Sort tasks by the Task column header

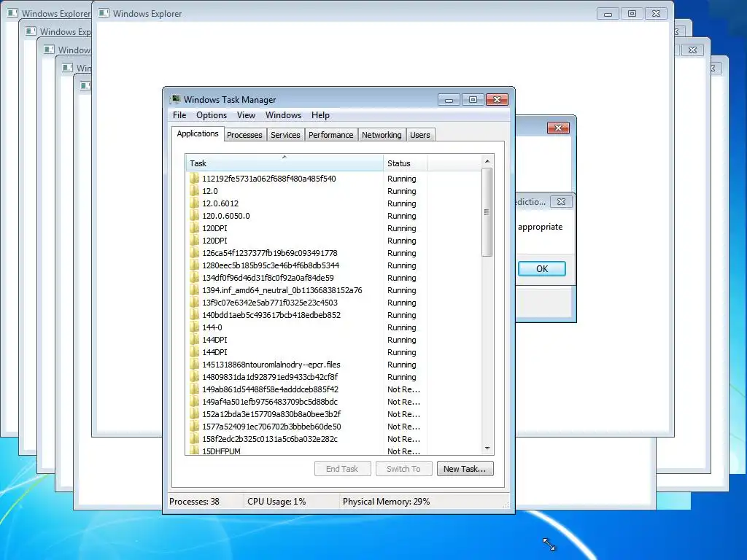coord(284,163)
